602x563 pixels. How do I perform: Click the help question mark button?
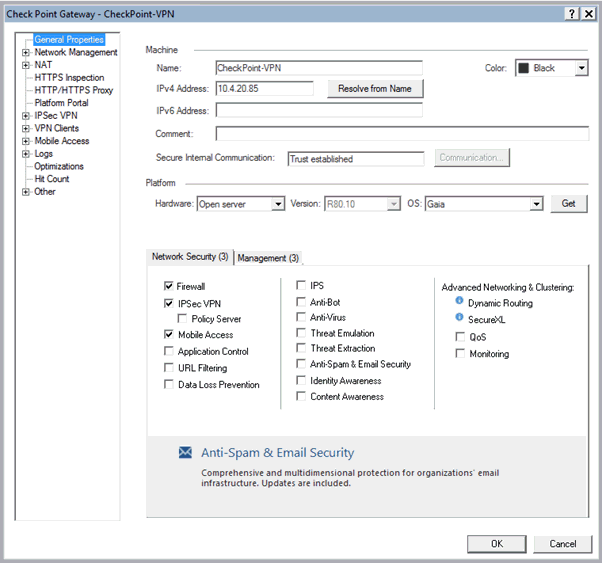[571, 13]
